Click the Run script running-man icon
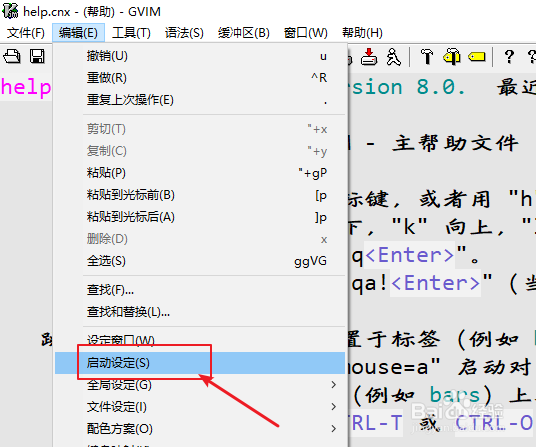This screenshot has width=536, height=447. [393, 57]
